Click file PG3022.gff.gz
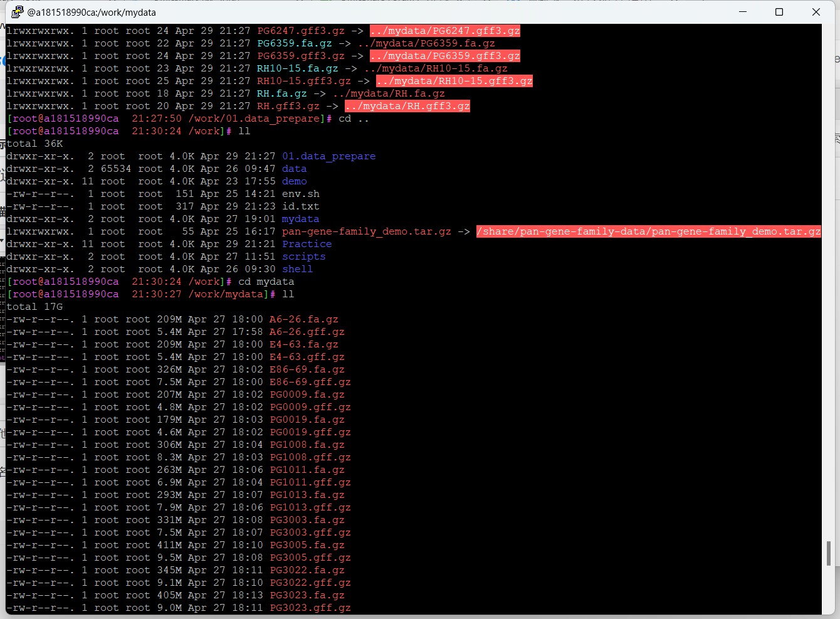The height and width of the screenshot is (619, 840). coord(310,583)
